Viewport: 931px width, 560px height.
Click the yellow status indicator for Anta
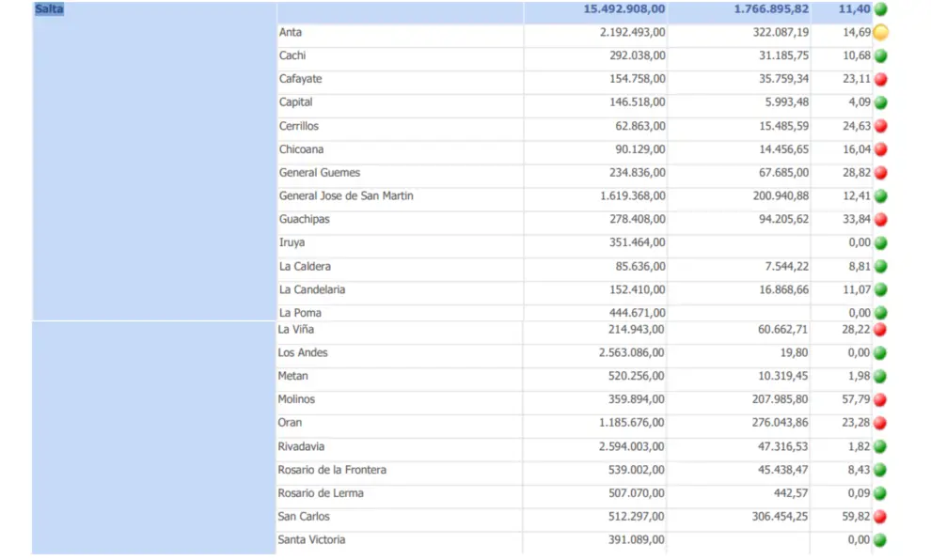881,33
